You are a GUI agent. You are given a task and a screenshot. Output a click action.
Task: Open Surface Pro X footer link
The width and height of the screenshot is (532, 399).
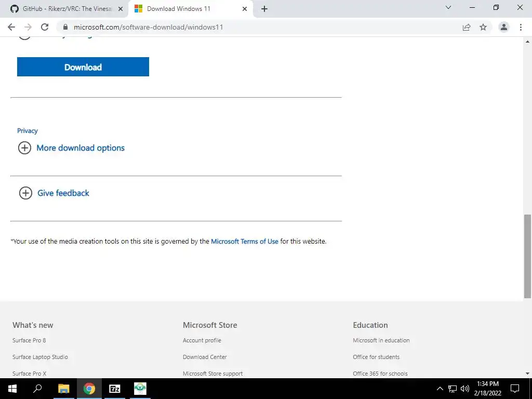click(x=29, y=374)
